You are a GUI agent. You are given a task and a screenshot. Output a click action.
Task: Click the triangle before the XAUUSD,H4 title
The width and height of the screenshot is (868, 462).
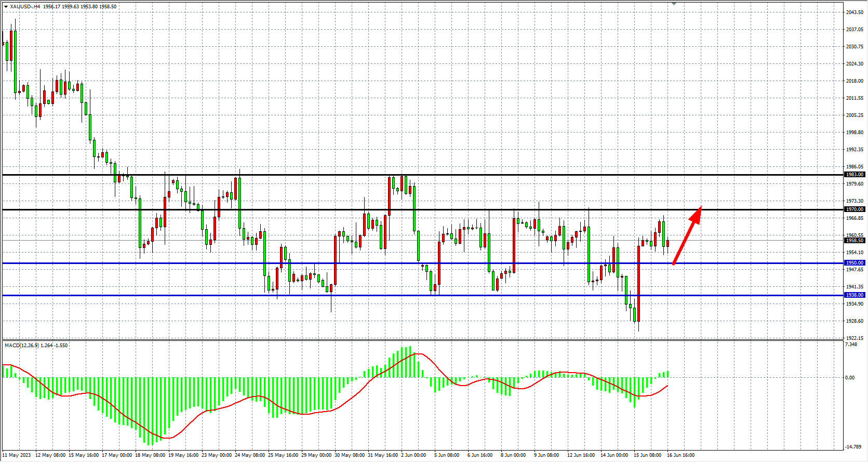pyautogui.click(x=6, y=7)
